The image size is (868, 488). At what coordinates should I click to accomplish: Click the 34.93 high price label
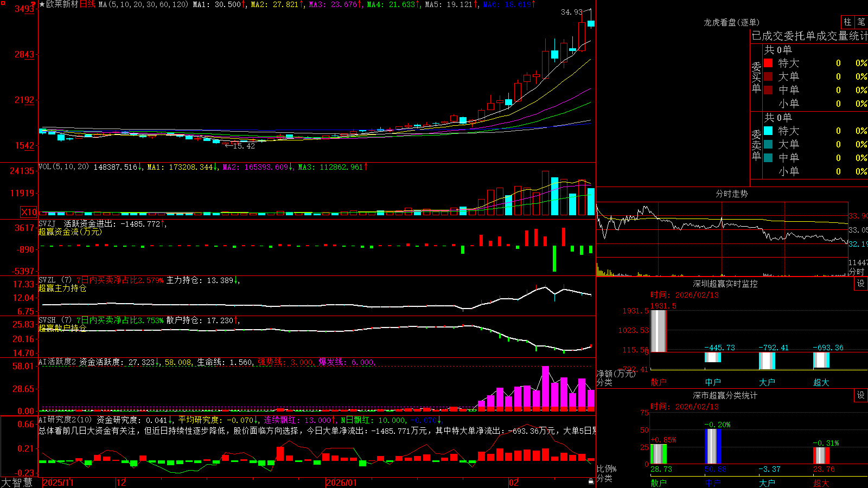pyautogui.click(x=572, y=12)
